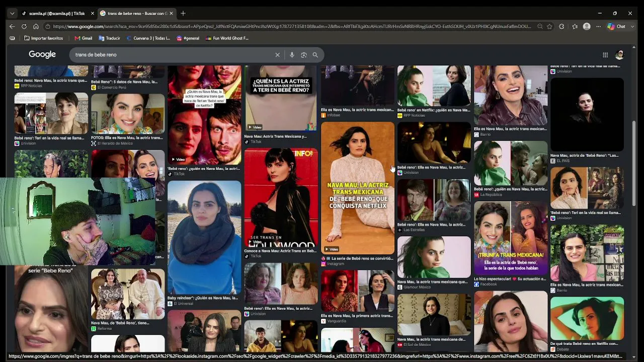This screenshot has width=644, height=362.
Task: Open the dark portrait image from El País
Action: (587, 114)
